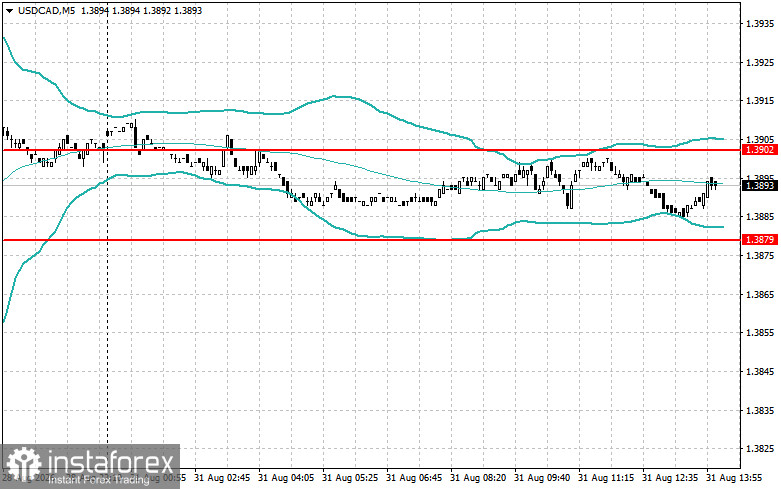
Task: Select the red 1.3902 price label
Action: tap(760, 150)
